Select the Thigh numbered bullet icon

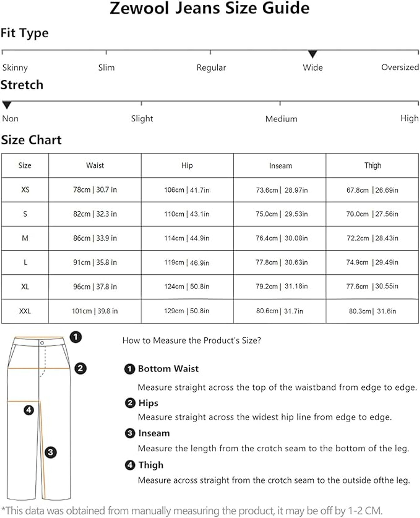[x=130, y=465]
